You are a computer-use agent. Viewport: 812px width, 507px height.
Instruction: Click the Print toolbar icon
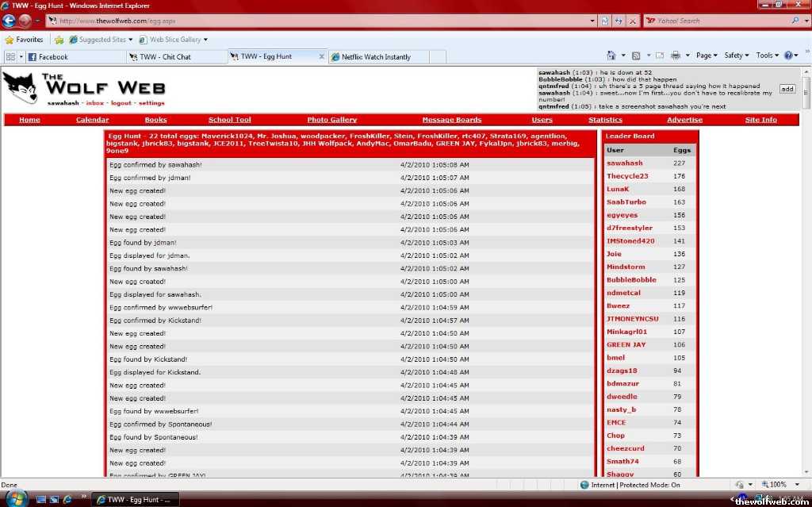pos(676,56)
